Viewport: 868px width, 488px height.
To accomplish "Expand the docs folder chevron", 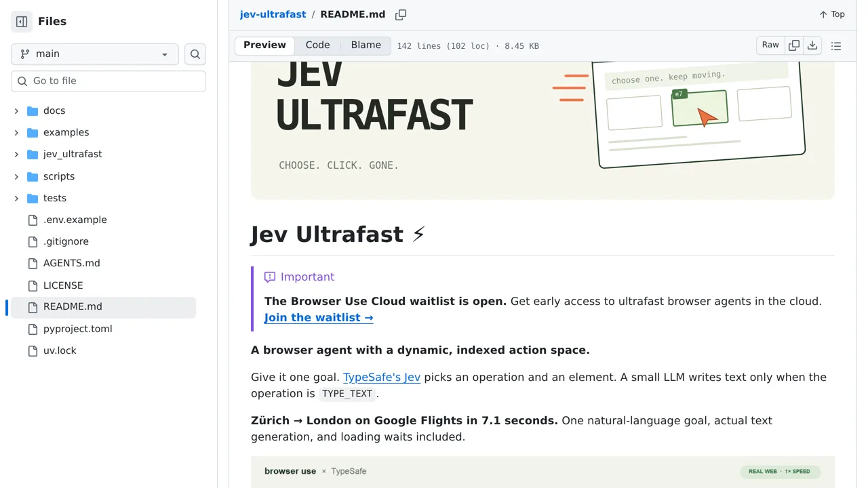I will coord(16,110).
